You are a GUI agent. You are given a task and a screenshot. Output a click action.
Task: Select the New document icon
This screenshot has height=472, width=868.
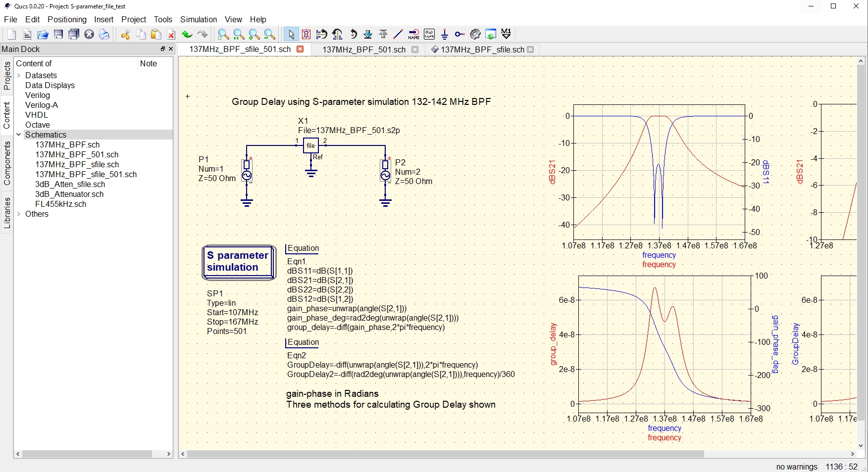(11, 34)
